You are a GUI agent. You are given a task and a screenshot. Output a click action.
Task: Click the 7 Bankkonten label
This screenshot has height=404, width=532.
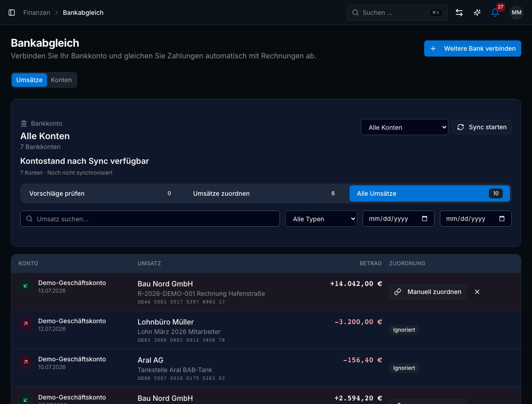[40, 147]
